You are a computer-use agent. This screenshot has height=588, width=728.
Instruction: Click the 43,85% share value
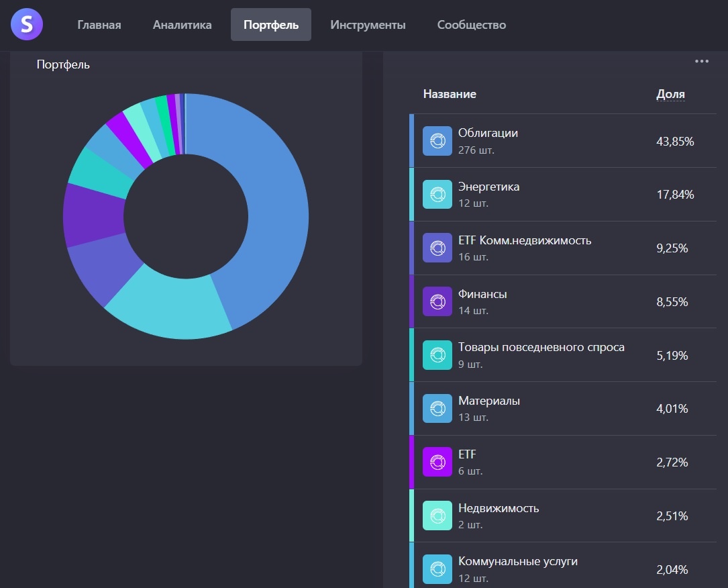click(x=675, y=141)
